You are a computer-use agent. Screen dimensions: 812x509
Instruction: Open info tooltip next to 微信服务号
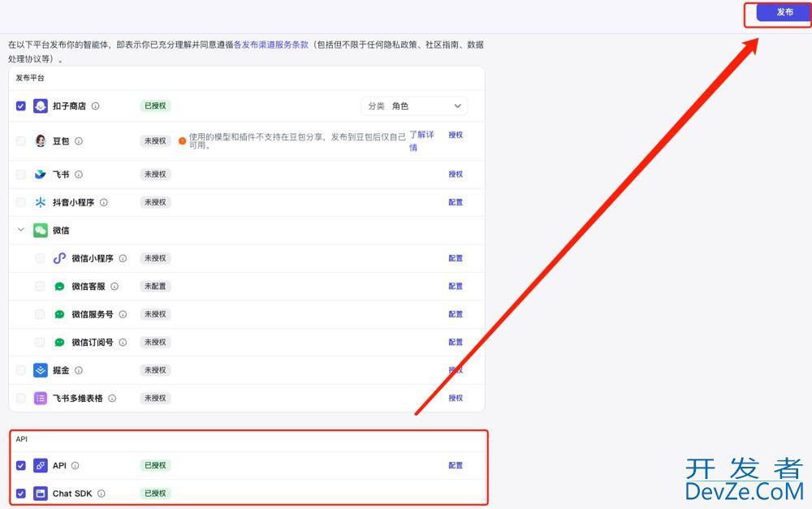[123, 314]
